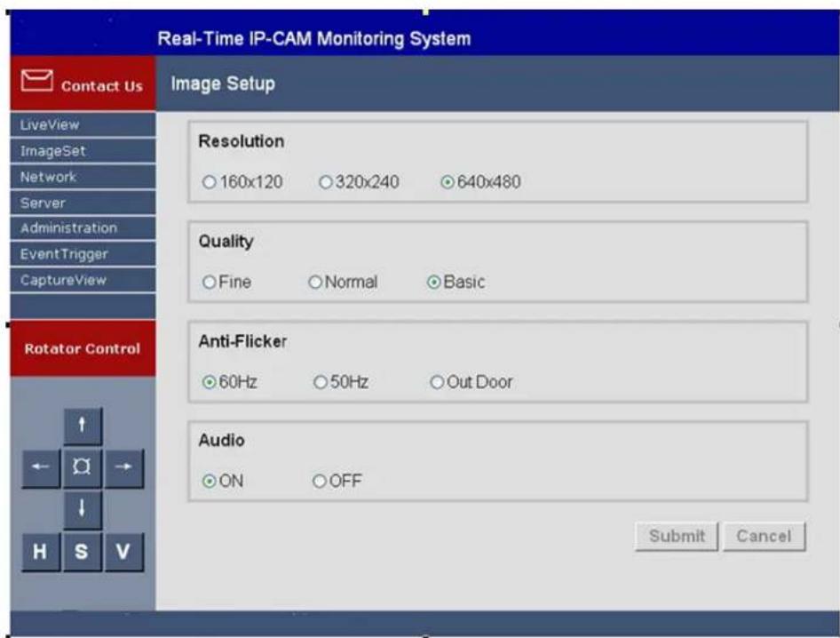Pan camera left with the left arrow

[x=41, y=468]
